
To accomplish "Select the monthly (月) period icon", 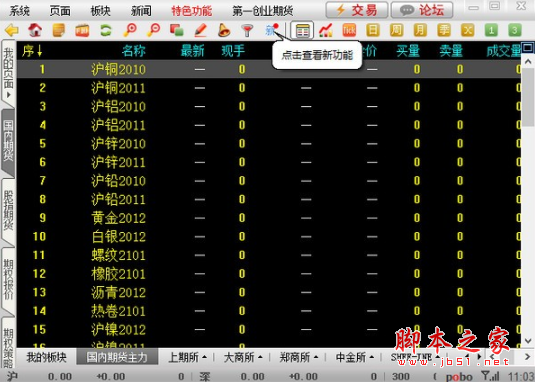I will pyautogui.click(x=420, y=30).
